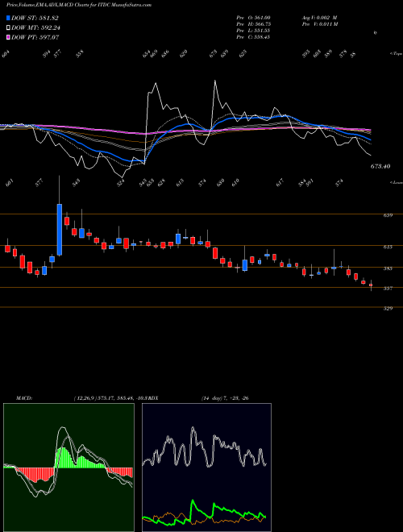
Task: Click the ADX '(14 day)' values text
Action: [x=225, y=398]
